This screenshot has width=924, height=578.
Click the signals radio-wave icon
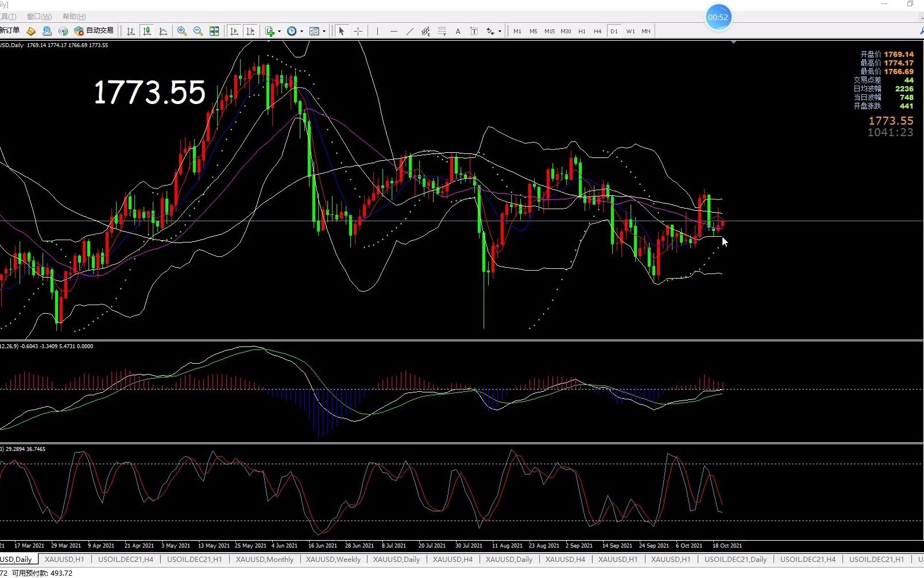pos(63,31)
